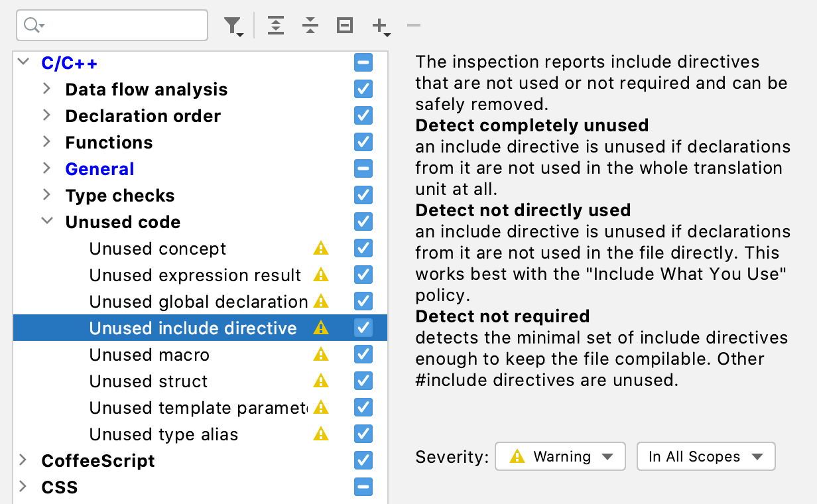The image size is (817, 504).
Task: Click the search magnifier icon
Action: pos(33,26)
